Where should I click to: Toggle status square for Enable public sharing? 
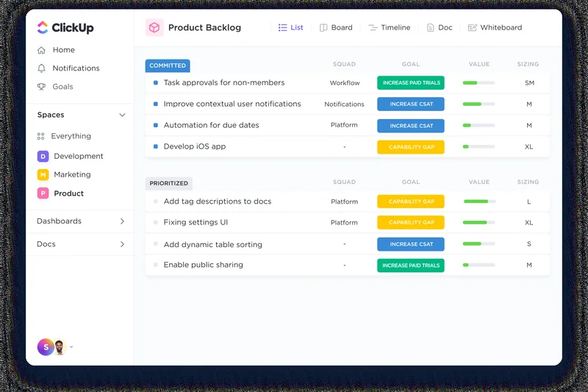(x=156, y=265)
